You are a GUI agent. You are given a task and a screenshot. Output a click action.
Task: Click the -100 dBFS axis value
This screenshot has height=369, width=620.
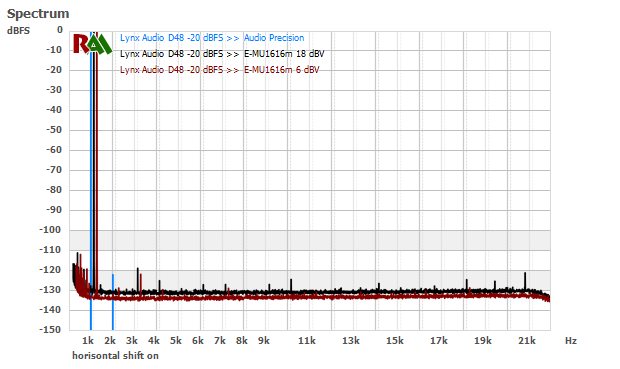(50, 230)
